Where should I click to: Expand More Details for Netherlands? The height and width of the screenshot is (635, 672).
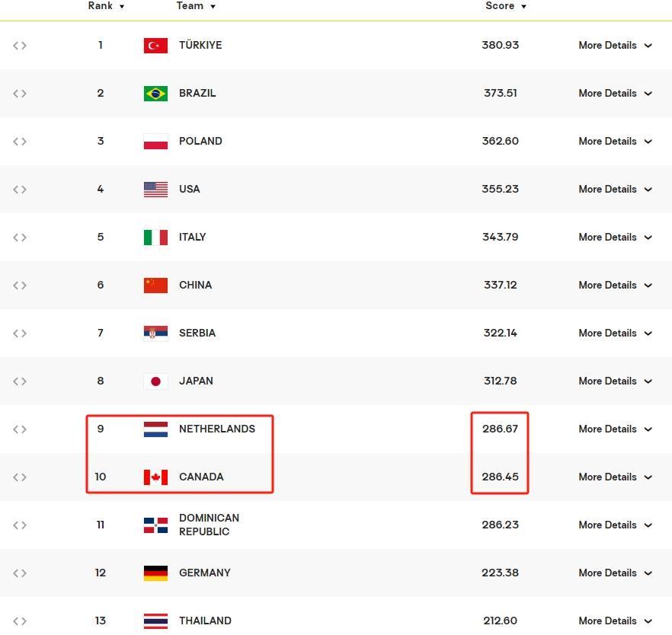tap(615, 429)
